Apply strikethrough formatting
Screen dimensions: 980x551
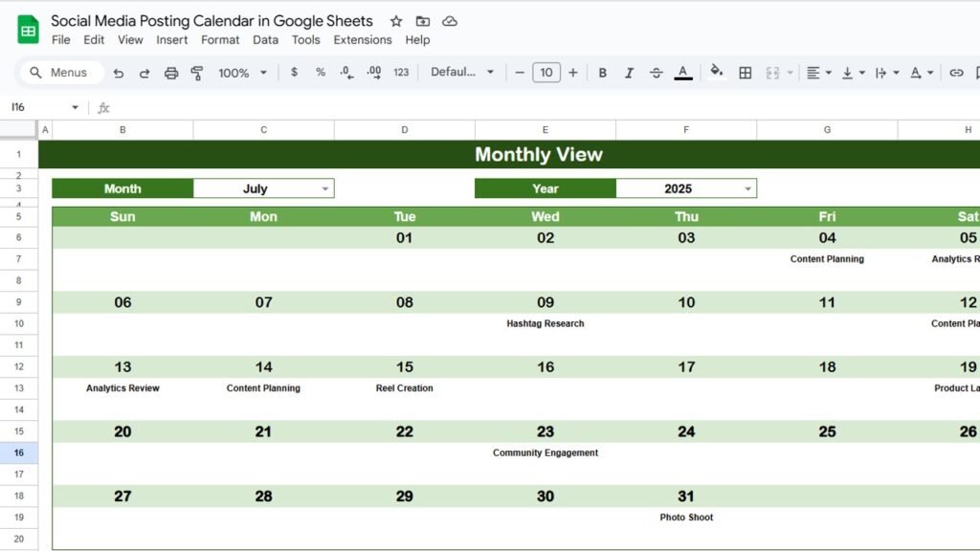[656, 72]
